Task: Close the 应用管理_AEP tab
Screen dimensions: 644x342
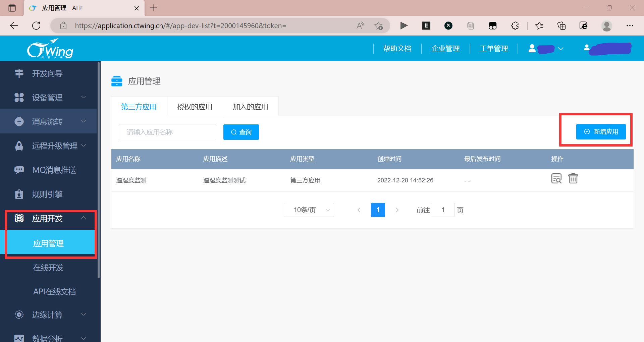Action: [x=137, y=8]
